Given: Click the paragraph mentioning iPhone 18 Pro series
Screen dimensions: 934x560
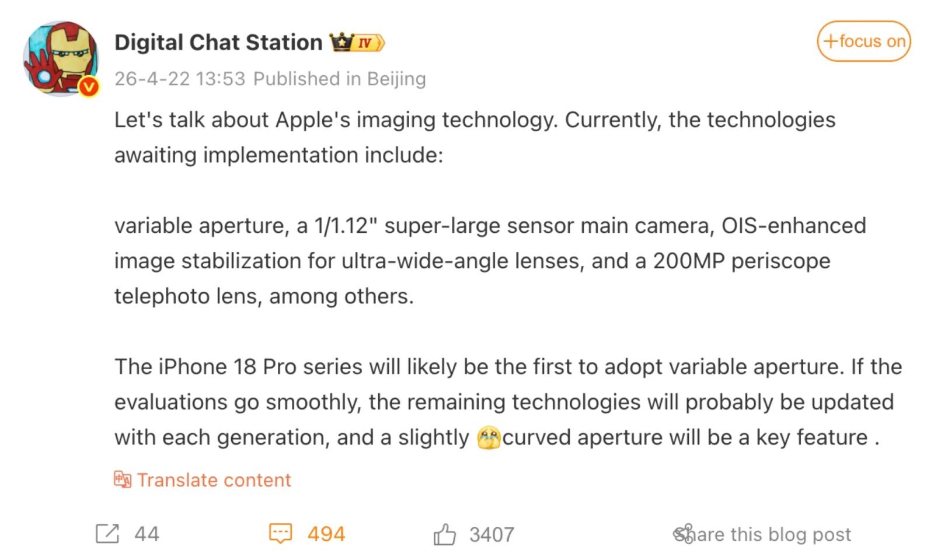Looking at the screenshot, I should click(x=508, y=402).
